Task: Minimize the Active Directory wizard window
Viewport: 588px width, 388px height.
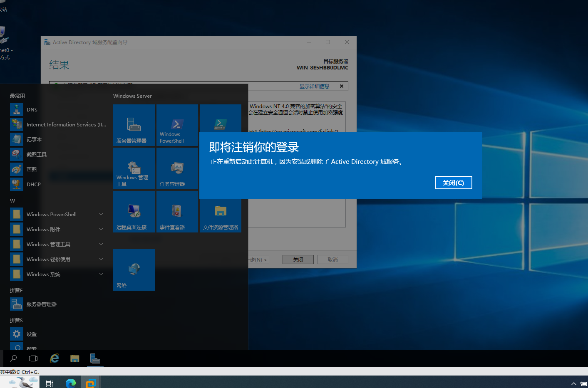Action: pos(309,42)
